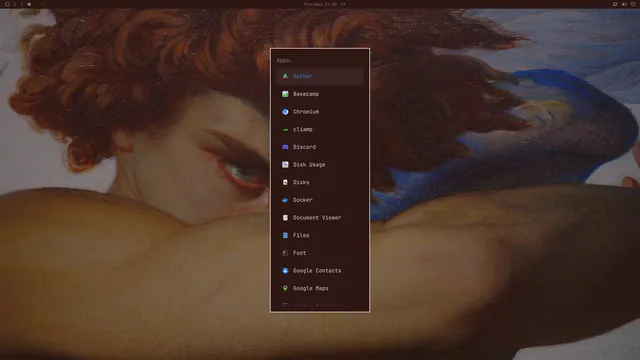The height and width of the screenshot is (360, 640).
Task: Select the cliamp entry
Action: coord(320,129)
